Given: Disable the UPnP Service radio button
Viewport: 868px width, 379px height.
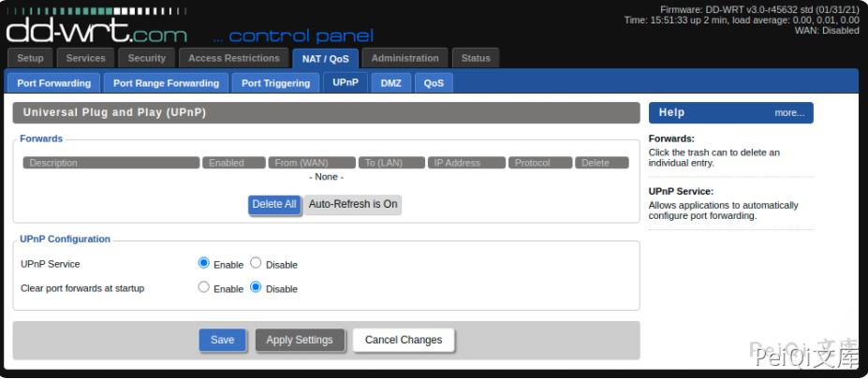Looking at the screenshot, I should tap(256, 264).
